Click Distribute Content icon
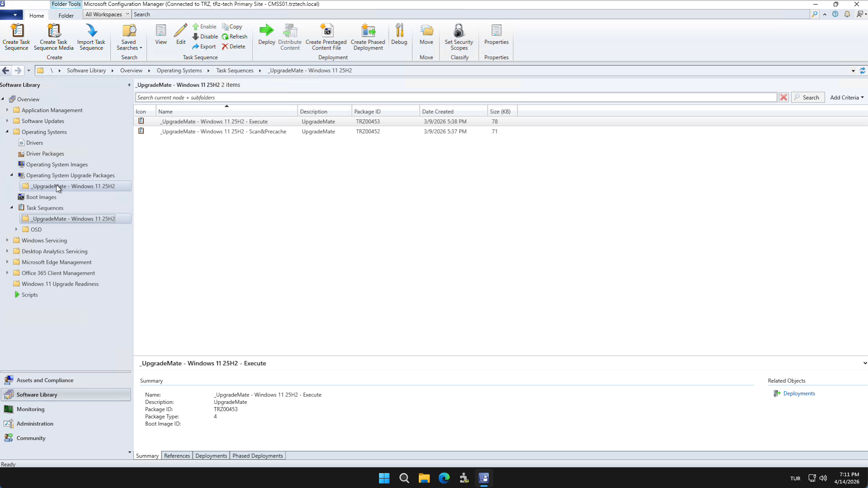Screen dimensions: 868x488 290,37
